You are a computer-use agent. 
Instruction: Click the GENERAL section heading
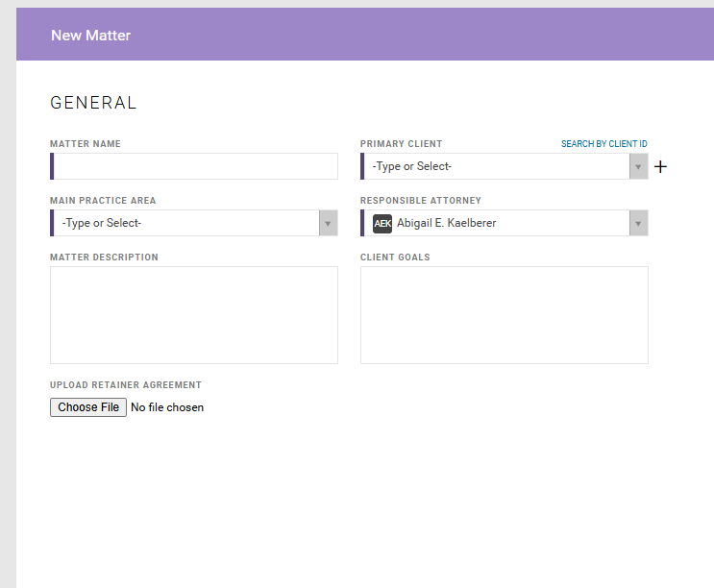[93, 103]
